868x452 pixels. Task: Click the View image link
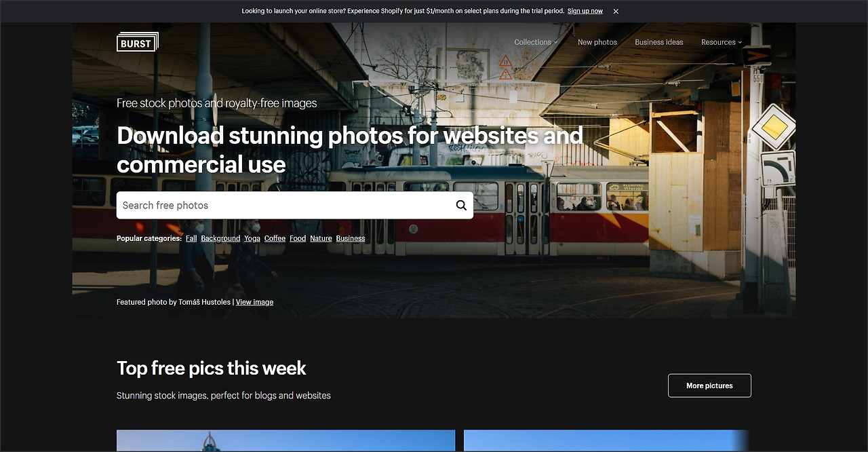click(x=254, y=302)
